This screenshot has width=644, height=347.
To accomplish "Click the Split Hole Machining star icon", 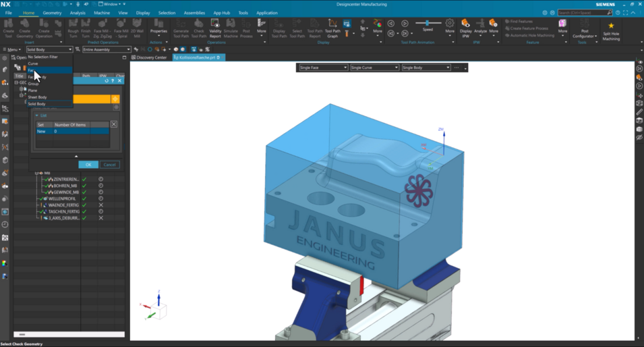I will coord(611,26).
